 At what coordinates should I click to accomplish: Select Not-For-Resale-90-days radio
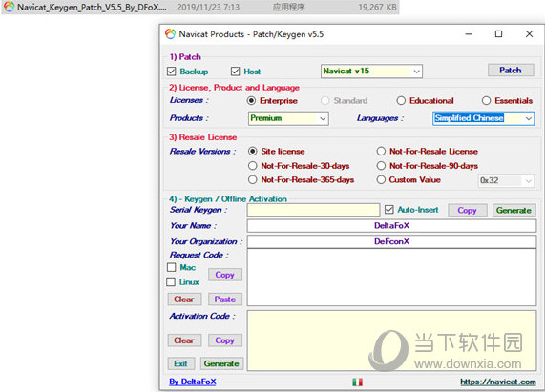[x=381, y=166]
